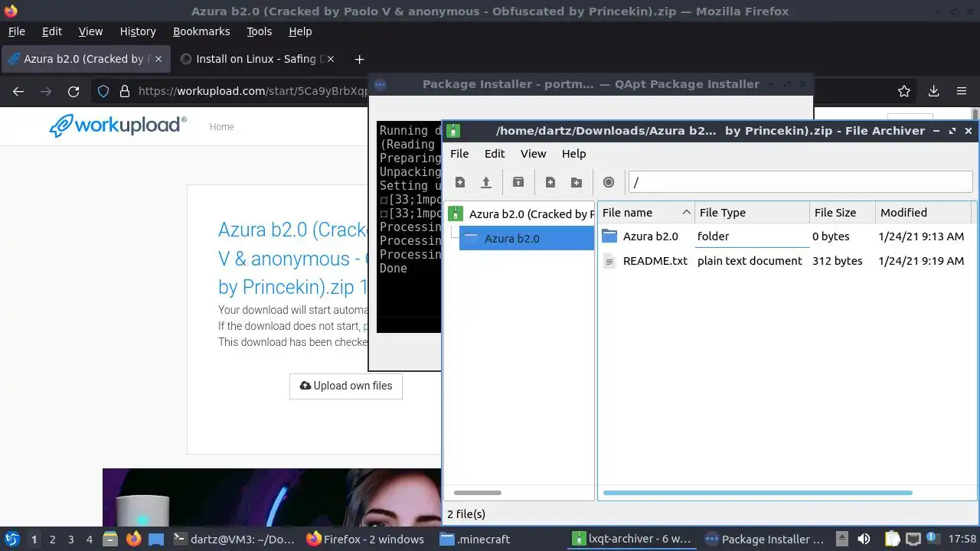Click Firefox - 2 windows taskbar entry
980x551 pixels.
(365, 540)
